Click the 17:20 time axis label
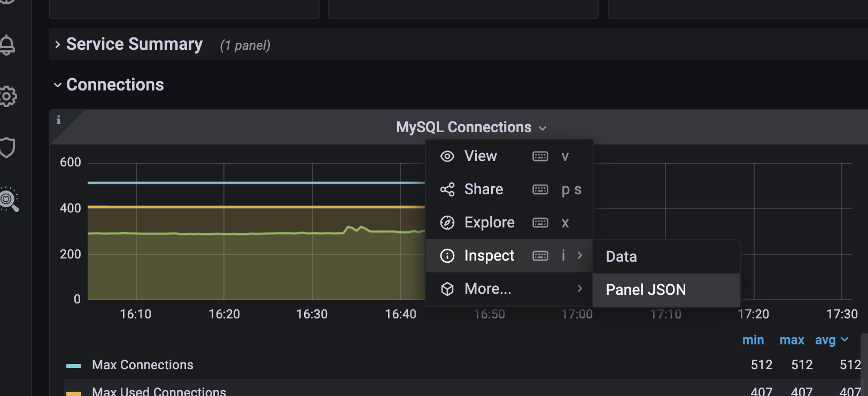This screenshot has width=868, height=396. click(754, 314)
